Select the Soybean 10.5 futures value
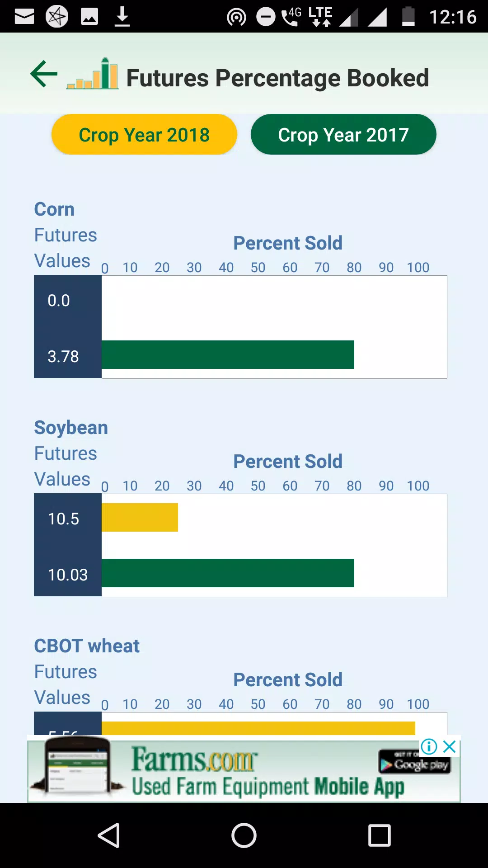This screenshot has height=868, width=488. tap(63, 519)
